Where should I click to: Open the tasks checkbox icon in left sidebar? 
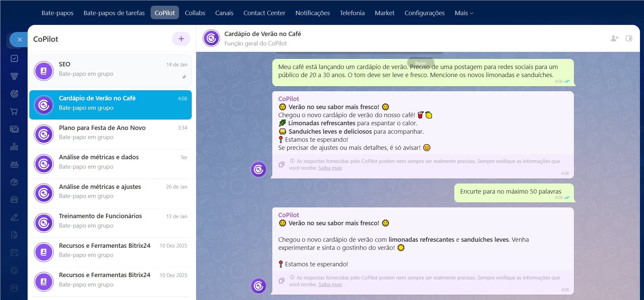tap(14, 59)
